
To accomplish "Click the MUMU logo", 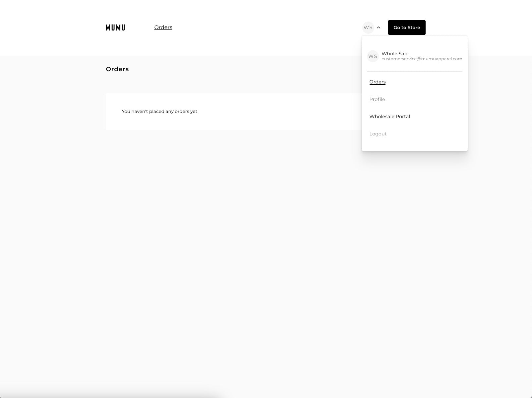I will 115,27.
